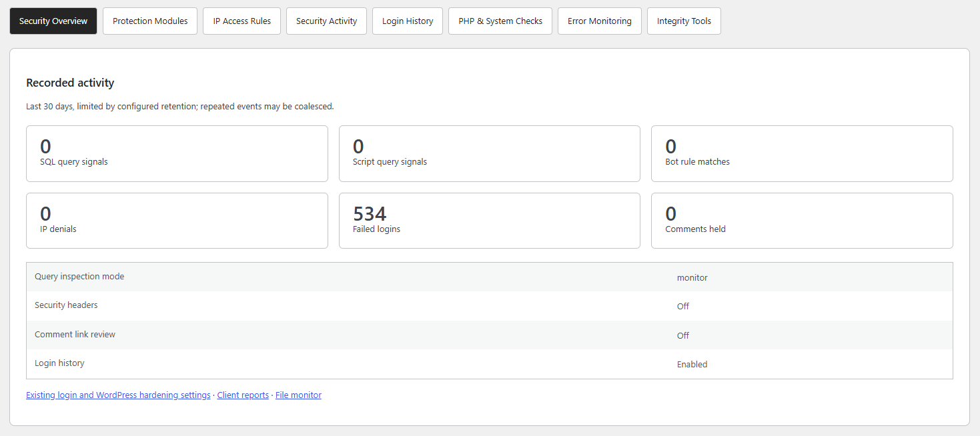This screenshot has height=436, width=980.
Task: Click the SQL query signals card
Action: tap(177, 153)
